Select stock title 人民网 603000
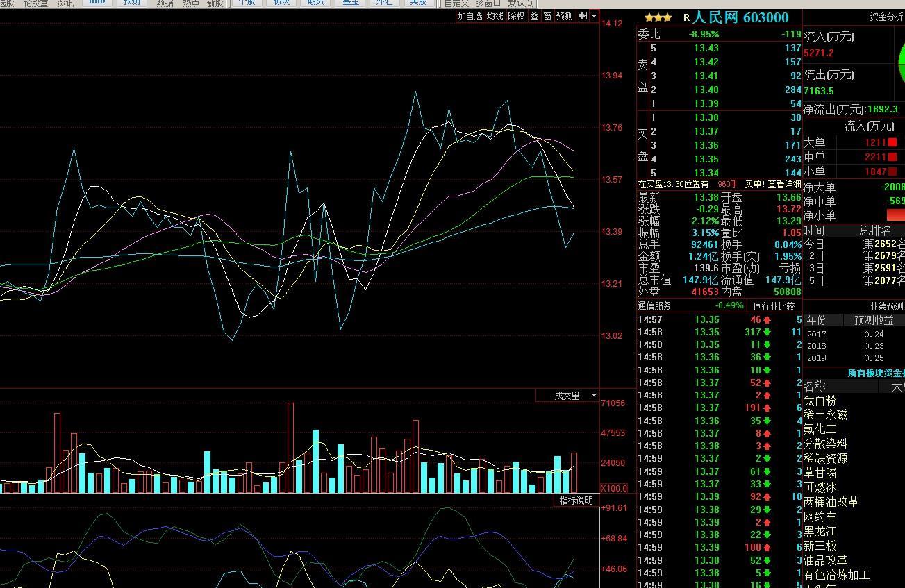The height and width of the screenshot is (588, 905). (741, 17)
